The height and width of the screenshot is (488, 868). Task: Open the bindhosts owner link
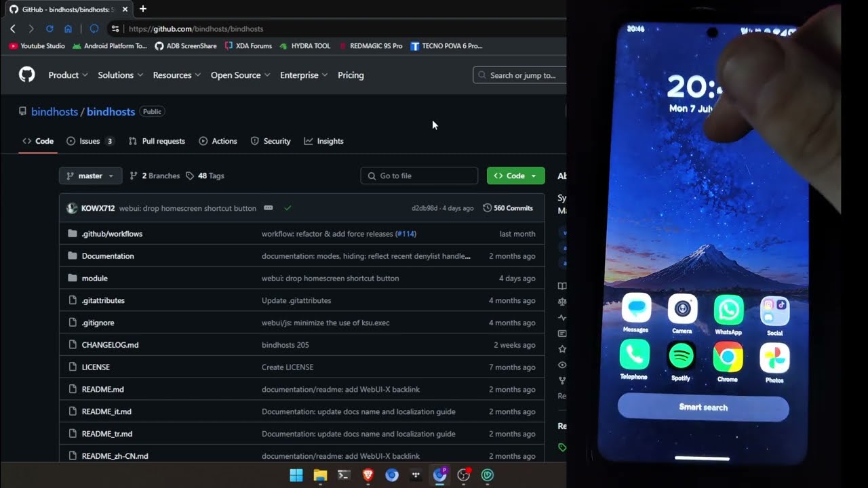click(54, 112)
